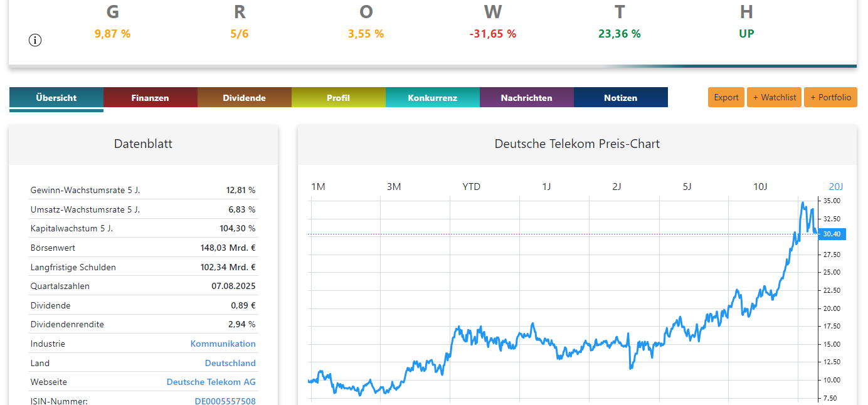This screenshot has width=868, height=405.
Task: Set chart range to 1M
Action: point(319,187)
